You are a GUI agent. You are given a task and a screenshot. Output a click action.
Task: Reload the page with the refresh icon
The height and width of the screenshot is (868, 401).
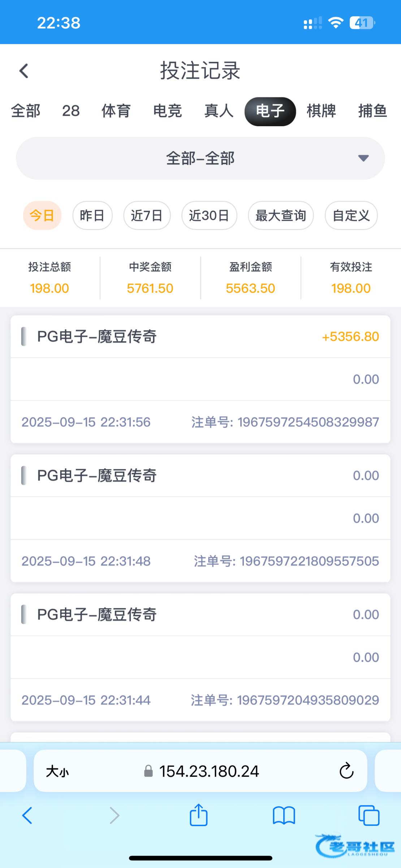pos(346,771)
